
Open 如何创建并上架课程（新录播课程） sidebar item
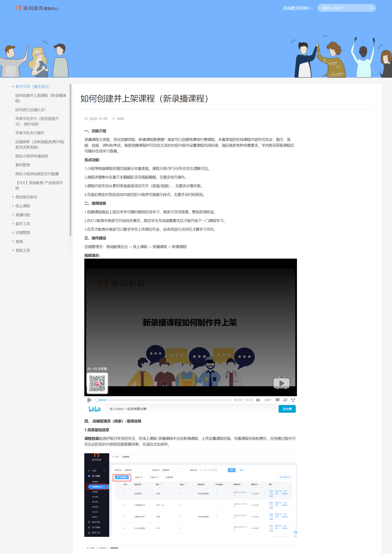(x=41, y=98)
